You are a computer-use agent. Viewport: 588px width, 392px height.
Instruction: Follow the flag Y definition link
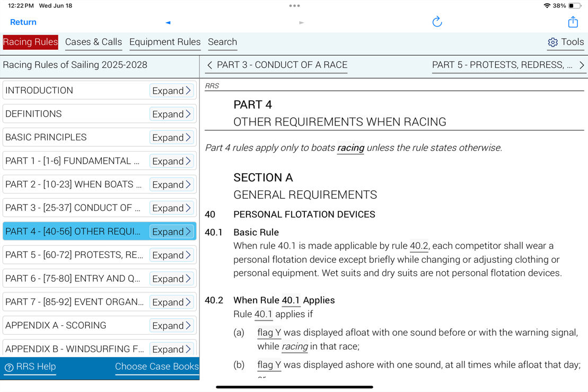tap(269, 333)
